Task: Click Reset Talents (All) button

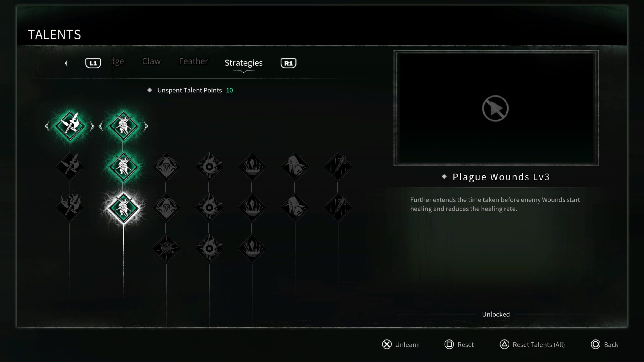Action: click(532, 344)
